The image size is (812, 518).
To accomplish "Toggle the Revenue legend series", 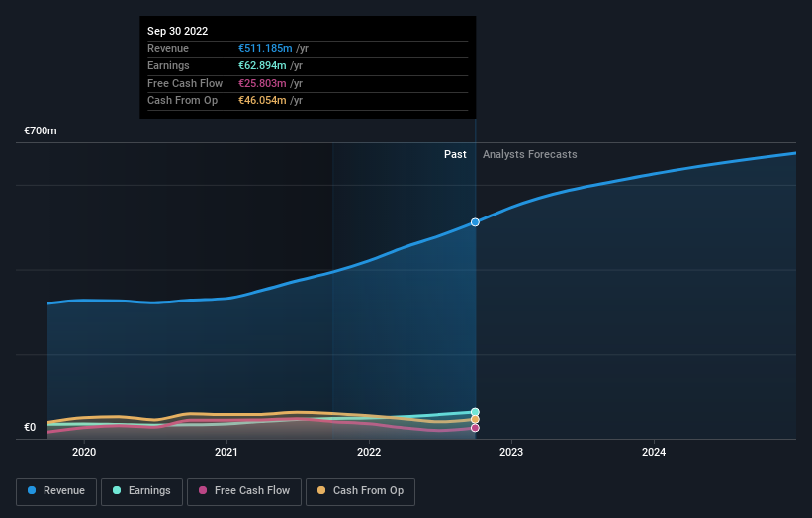I will (x=56, y=491).
